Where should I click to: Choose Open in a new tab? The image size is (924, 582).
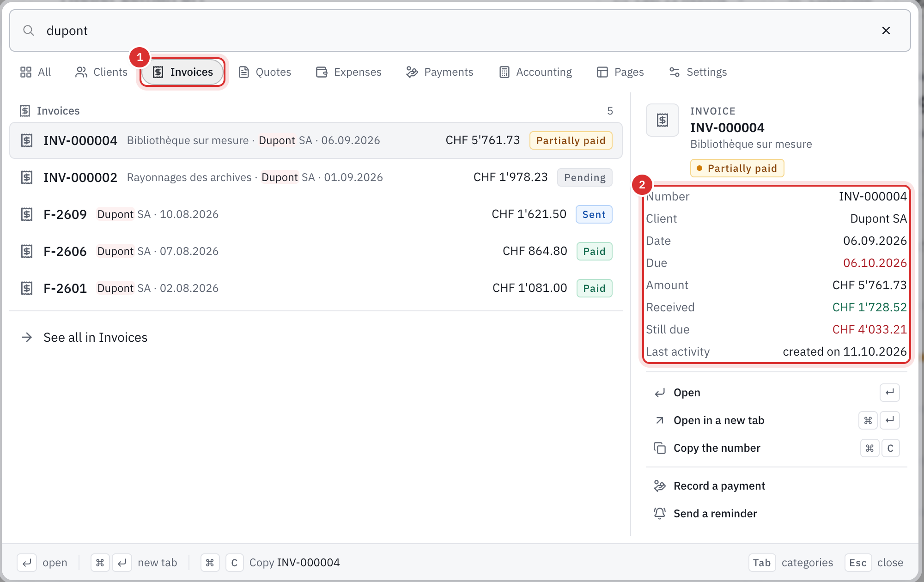click(776, 420)
